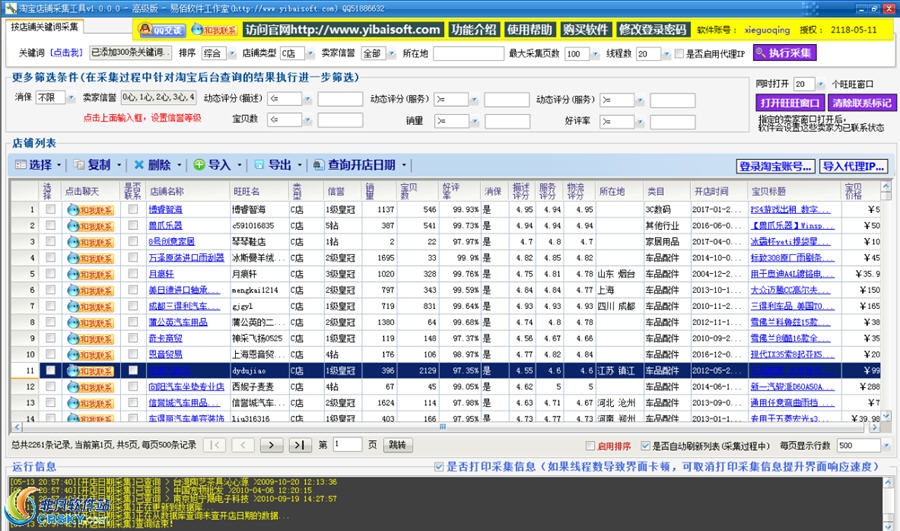Click the 导入代理IP button
The height and width of the screenshot is (531, 900).
854,166
